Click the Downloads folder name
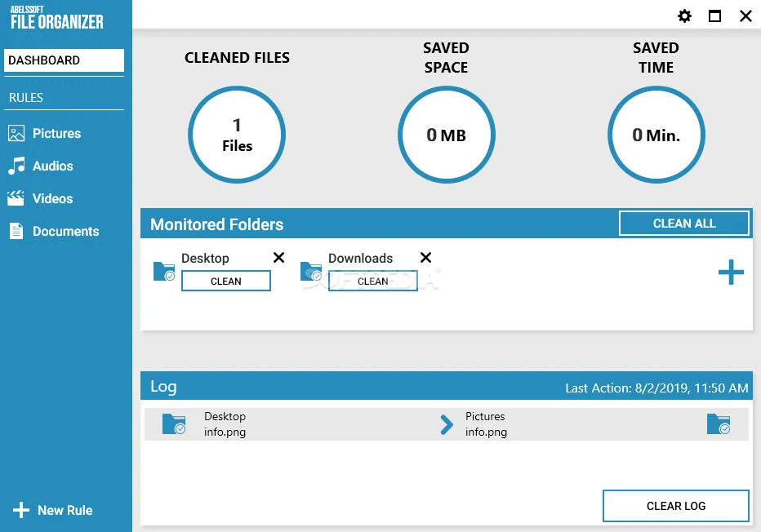 point(361,258)
